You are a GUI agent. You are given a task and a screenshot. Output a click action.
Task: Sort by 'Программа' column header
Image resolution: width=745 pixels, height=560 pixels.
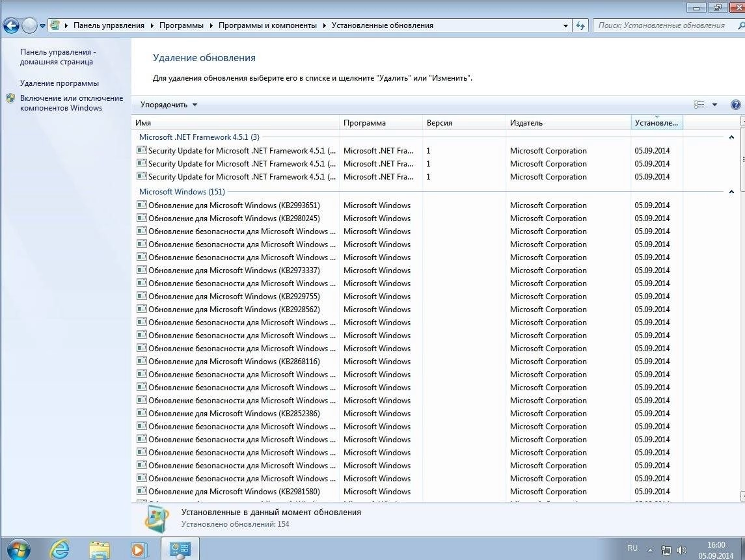[x=381, y=122]
